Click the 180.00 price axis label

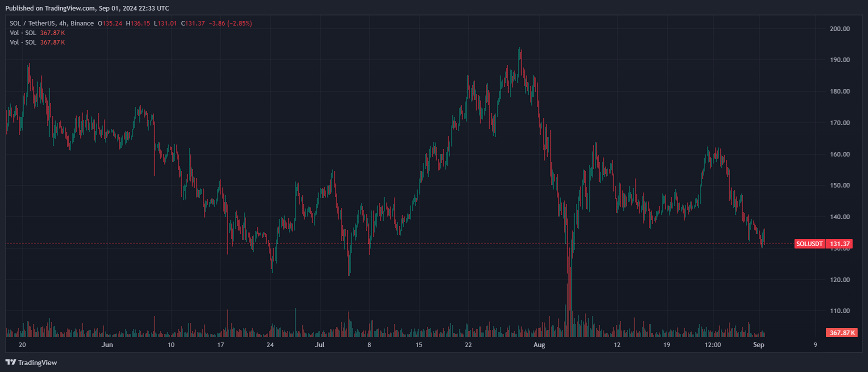pyautogui.click(x=840, y=91)
